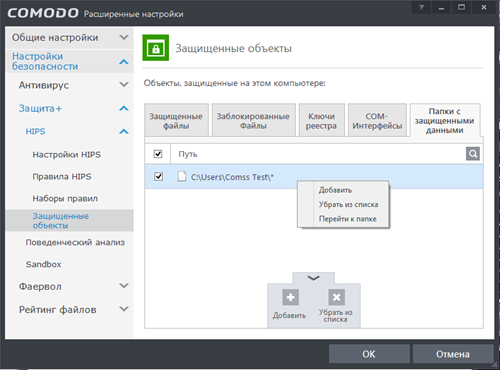
Task: Choose Перейти к папке in context menu
Action: [348, 219]
